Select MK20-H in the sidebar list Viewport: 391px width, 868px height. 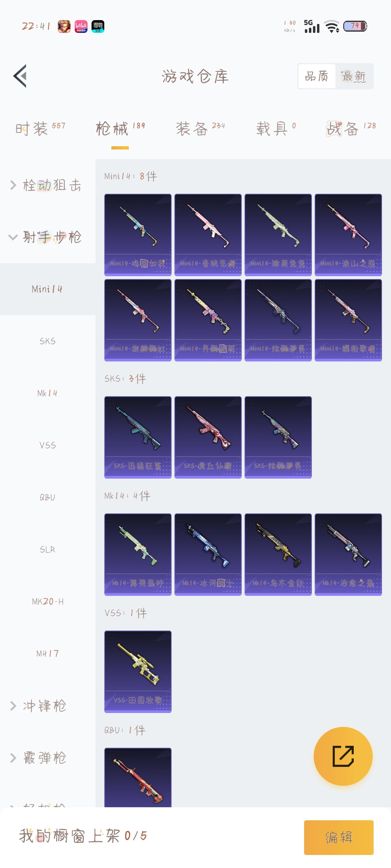pos(47,601)
